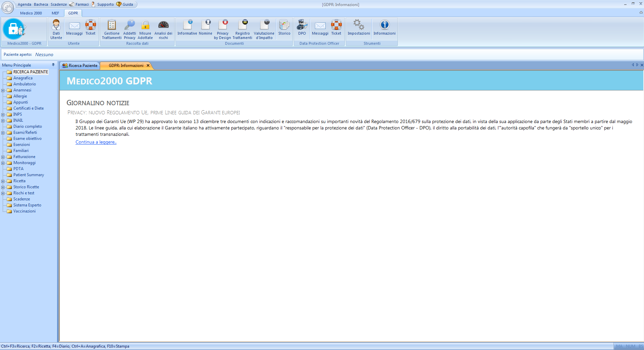Pin the Menu Principale panel
Viewport: 644px width, 350px height.
[x=53, y=65]
